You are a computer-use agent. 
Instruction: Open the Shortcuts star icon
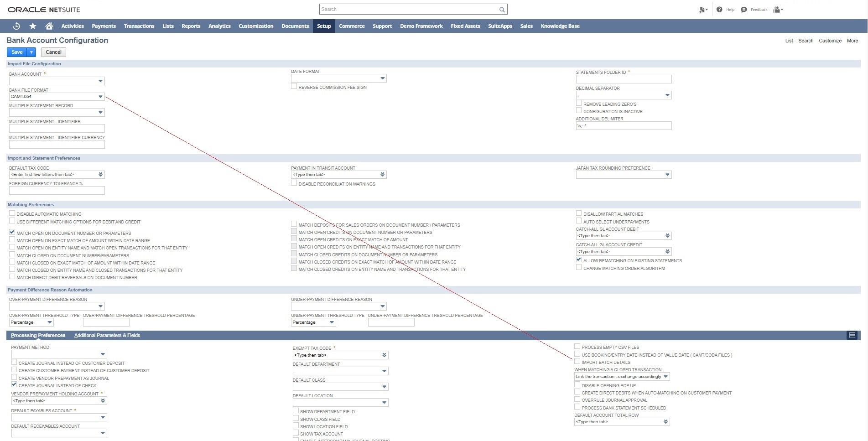click(33, 26)
